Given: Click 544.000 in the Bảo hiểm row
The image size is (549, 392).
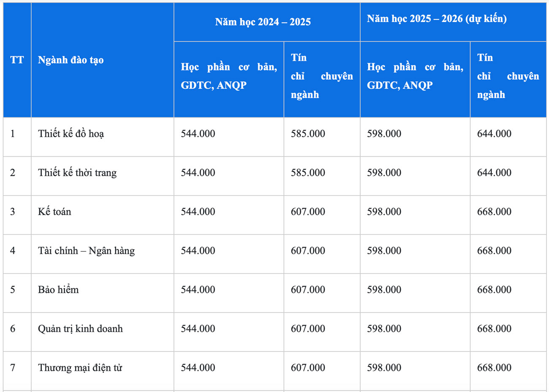Looking at the screenshot, I should click(x=198, y=290).
